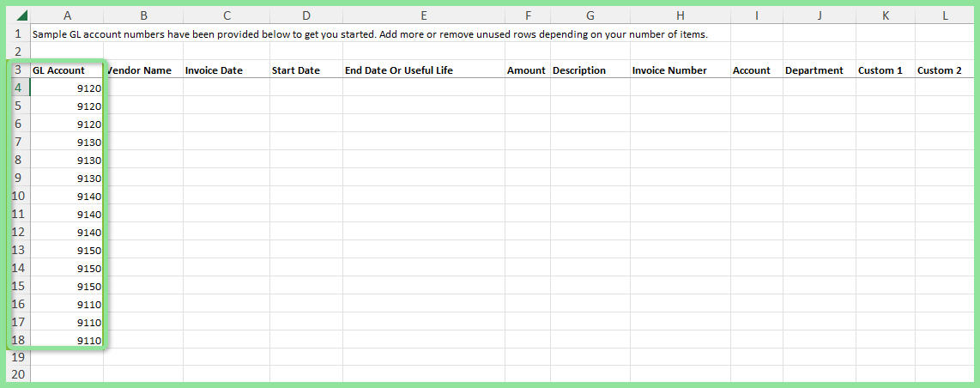Select the 9120 cell in row 6
Screen dimensions: 980x388
point(67,124)
